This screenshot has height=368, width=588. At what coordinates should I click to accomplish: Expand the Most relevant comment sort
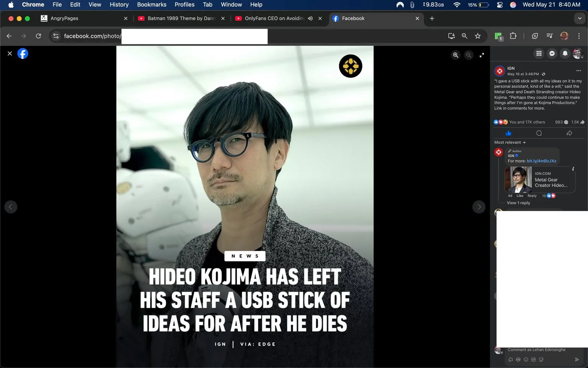pyautogui.click(x=510, y=143)
